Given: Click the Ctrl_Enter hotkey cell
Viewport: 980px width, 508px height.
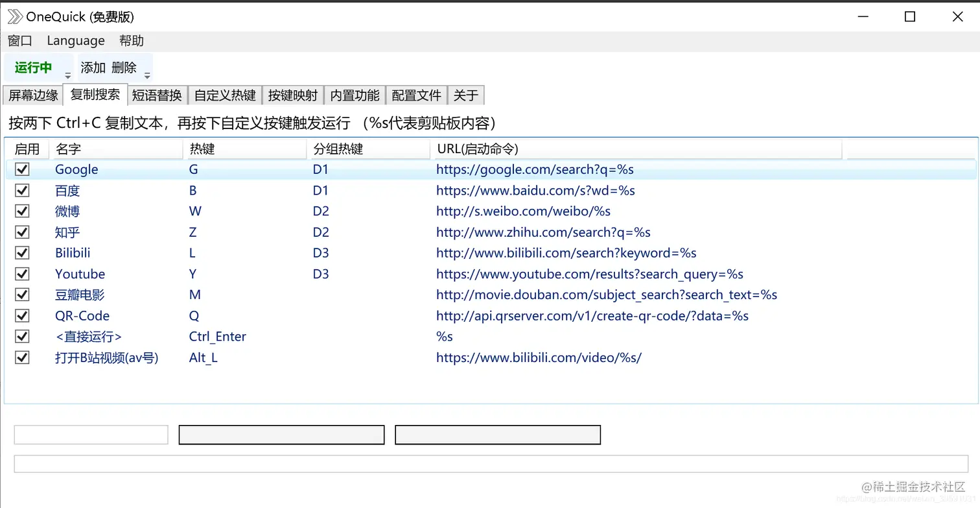Looking at the screenshot, I should [x=218, y=337].
